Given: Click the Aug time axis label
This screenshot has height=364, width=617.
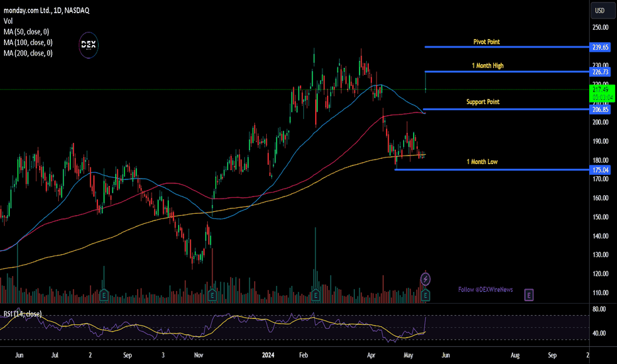Looking at the screenshot, I should pyautogui.click(x=514, y=355).
